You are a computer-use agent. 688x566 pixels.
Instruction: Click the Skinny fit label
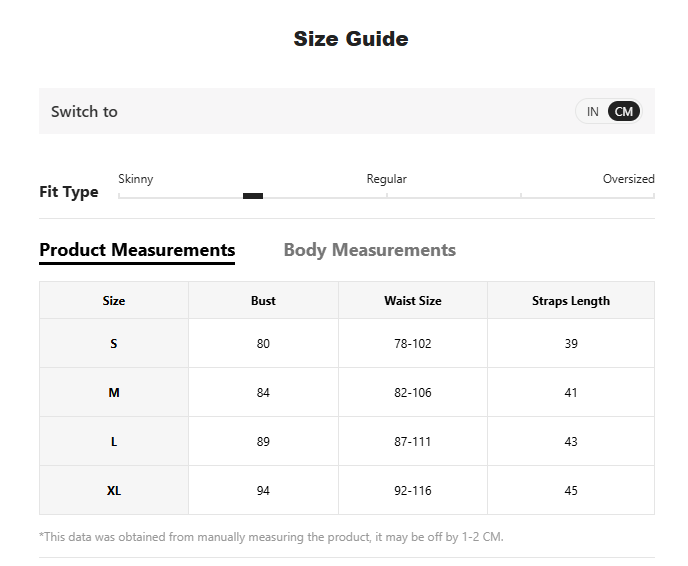click(x=136, y=179)
